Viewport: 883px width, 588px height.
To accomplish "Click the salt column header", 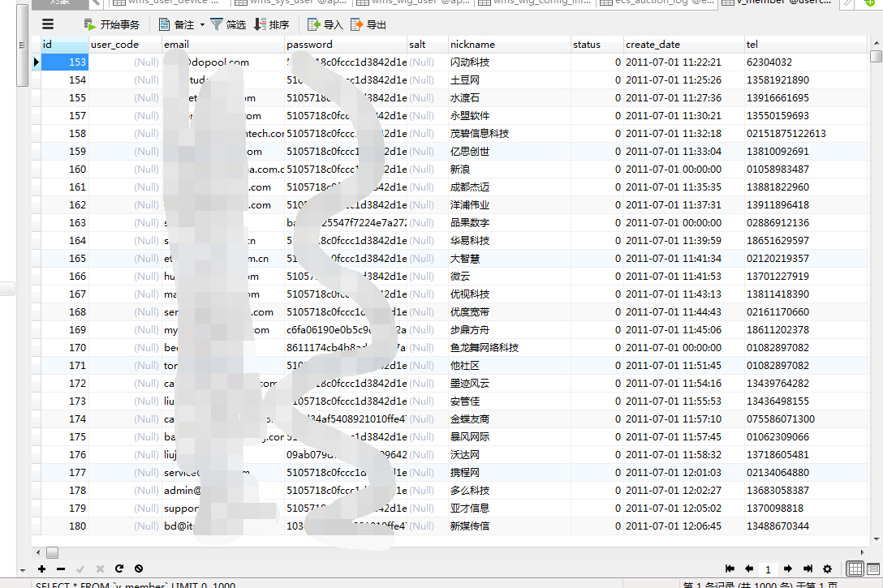I will tap(428, 45).
